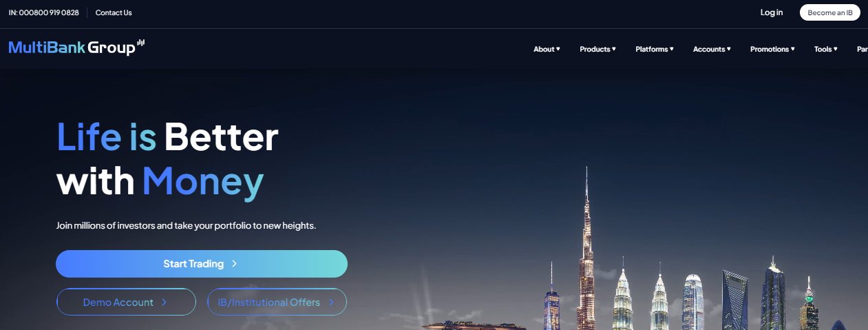
Task: Open the Tools menu
Action: click(x=825, y=49)
